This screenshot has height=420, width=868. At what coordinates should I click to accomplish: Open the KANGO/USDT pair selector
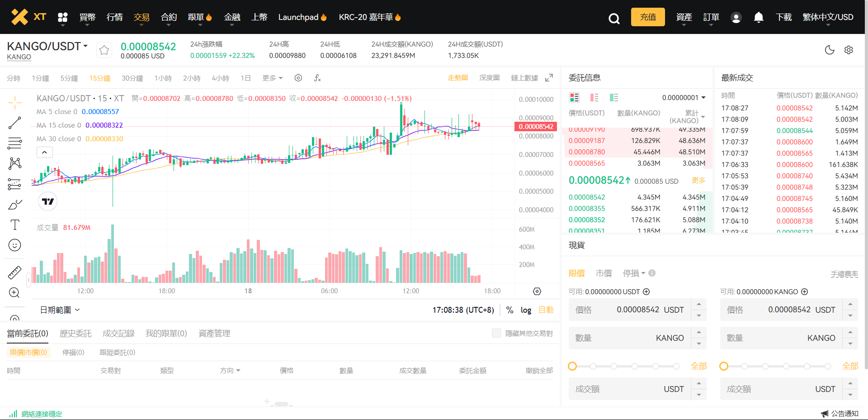47,46
